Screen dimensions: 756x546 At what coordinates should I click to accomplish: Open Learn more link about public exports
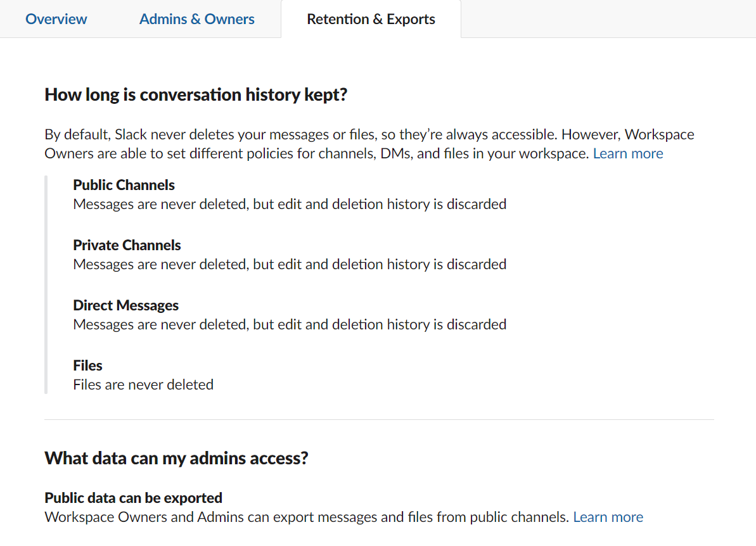pyautogui.click(x=608, y=517)
